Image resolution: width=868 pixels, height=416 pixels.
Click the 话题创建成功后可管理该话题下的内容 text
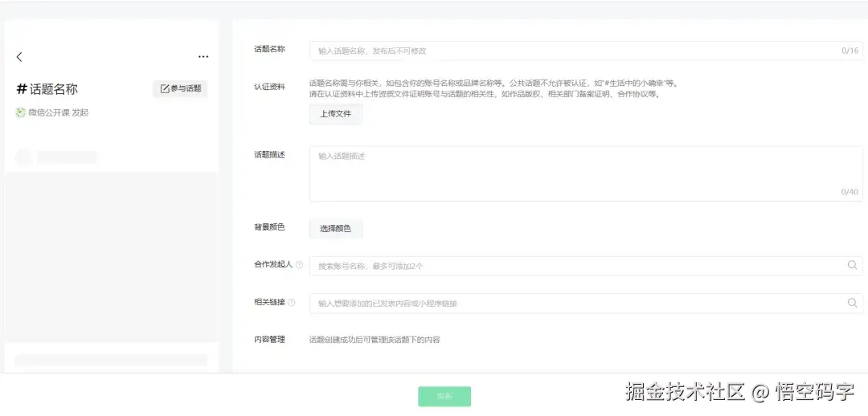point(375,340)
